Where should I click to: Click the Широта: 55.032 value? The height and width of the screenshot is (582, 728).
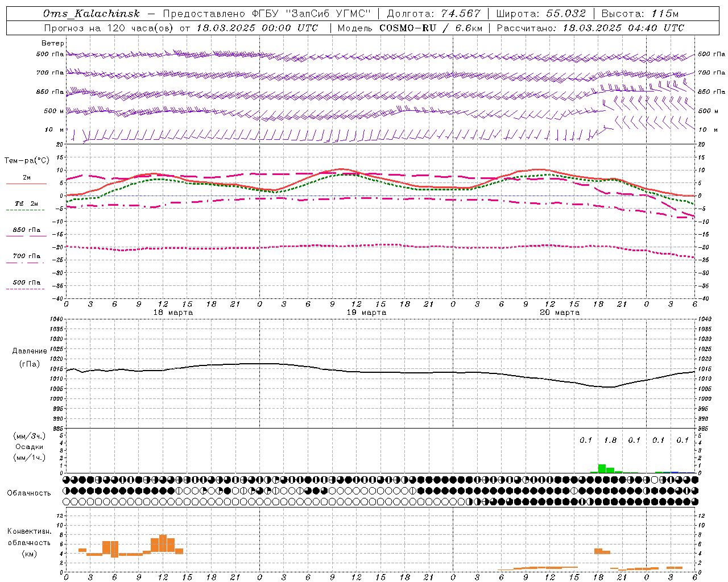pyautogui.click(x=540, y=14)
